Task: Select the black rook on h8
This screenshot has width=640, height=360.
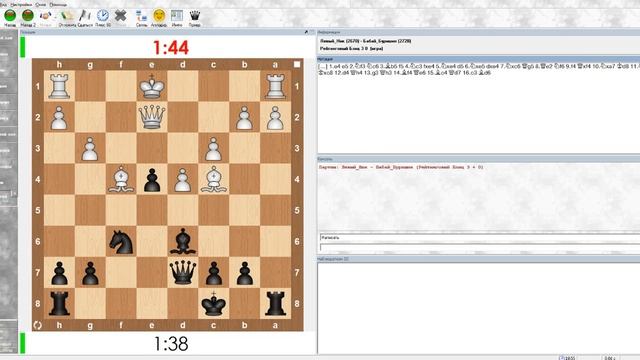Action: tap(59, 303)
